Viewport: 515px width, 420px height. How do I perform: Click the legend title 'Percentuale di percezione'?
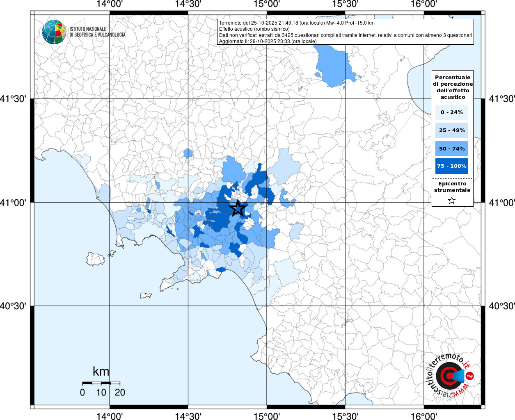(x=453, y=87)
